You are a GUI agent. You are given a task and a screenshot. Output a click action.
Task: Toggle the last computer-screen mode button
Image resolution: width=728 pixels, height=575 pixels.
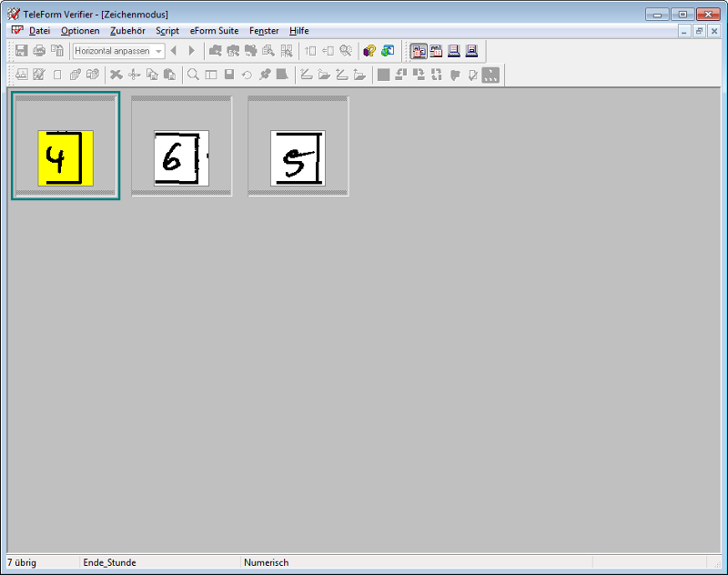click(x=471, y=51)
